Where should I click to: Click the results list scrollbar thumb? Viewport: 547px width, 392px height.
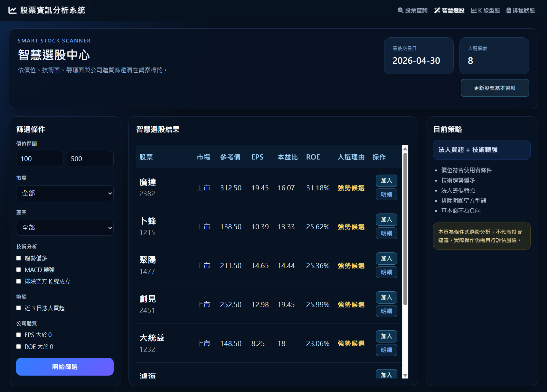coord(405,228)
